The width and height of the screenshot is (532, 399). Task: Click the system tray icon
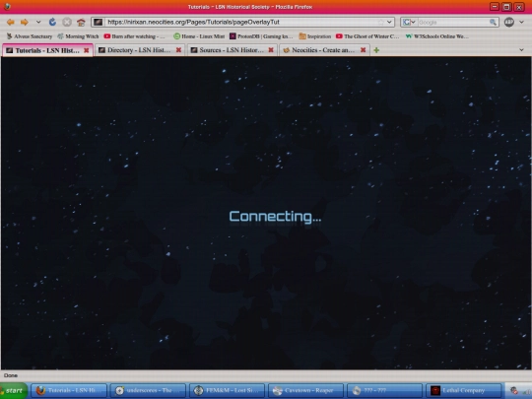coord(514,391)
